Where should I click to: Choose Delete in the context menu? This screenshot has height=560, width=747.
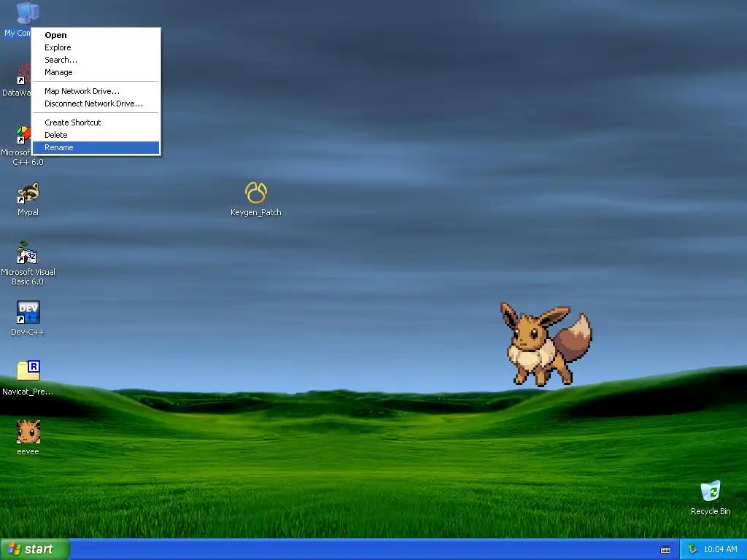[x=96, y=135]
